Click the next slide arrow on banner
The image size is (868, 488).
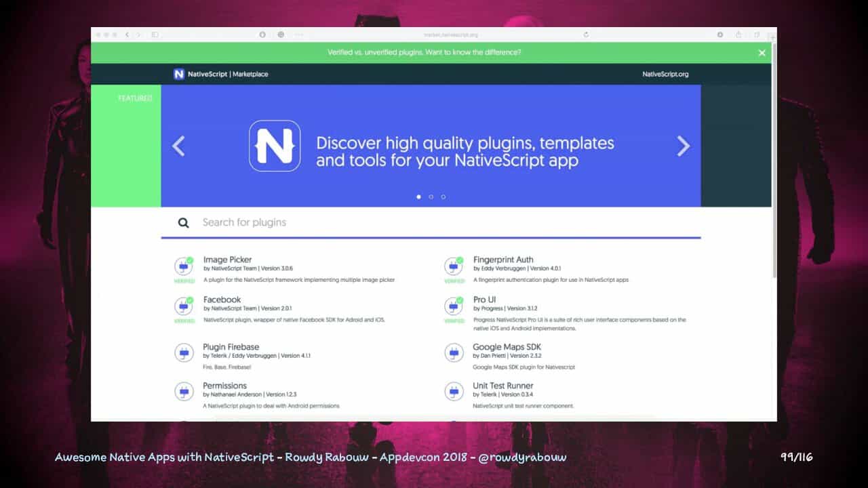click(x=683, y=146)
